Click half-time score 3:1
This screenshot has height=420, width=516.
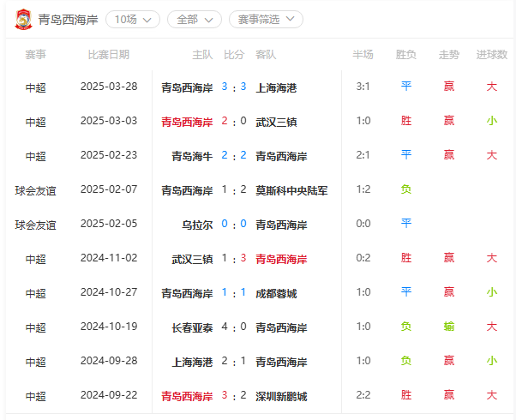click(x=363, y=87)
